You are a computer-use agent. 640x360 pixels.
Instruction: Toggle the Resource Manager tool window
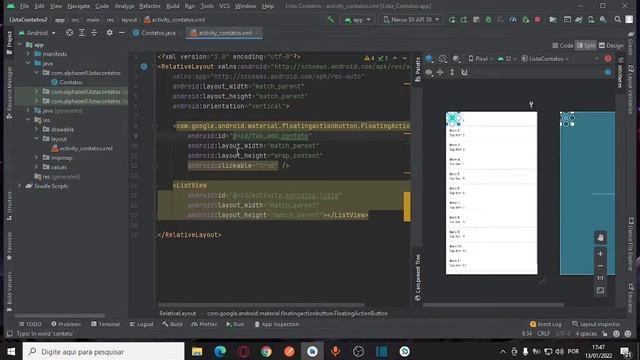[x=9, y=93]
